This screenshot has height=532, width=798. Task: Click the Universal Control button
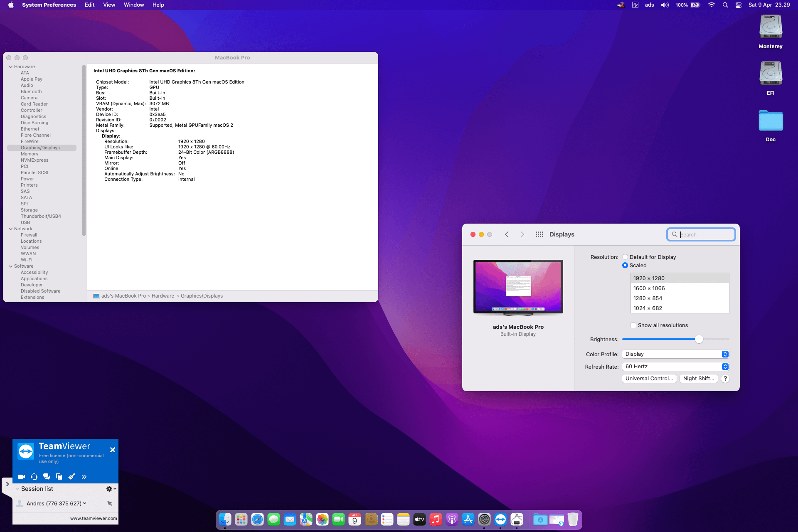(649, 379)
